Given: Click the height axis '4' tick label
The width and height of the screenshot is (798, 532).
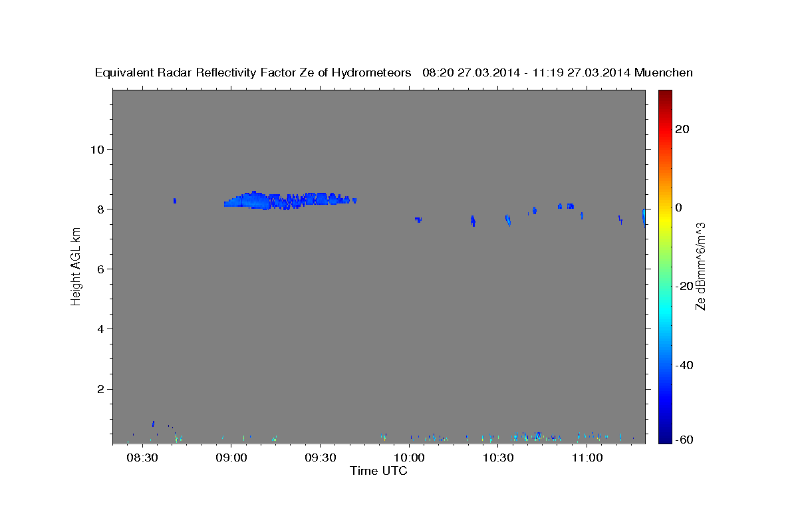Looking at the screenshot, I should (x=101, y=329).
